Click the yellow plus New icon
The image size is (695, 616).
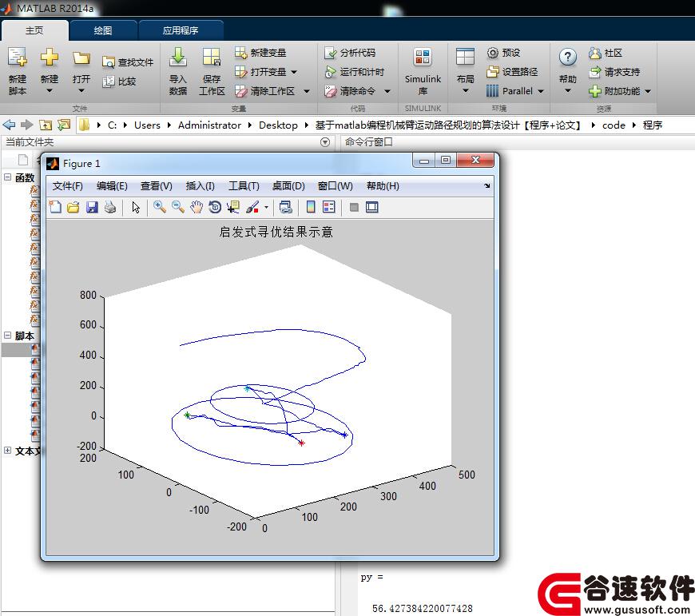coord(50,58)
